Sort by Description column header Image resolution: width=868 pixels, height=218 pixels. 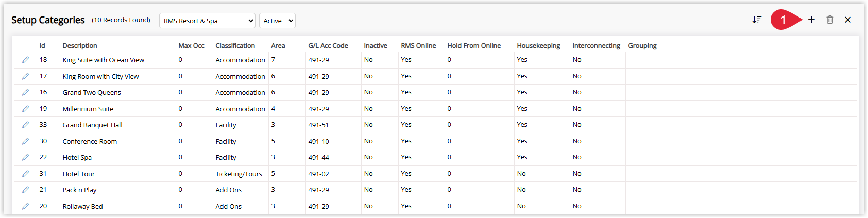[80, 46]
